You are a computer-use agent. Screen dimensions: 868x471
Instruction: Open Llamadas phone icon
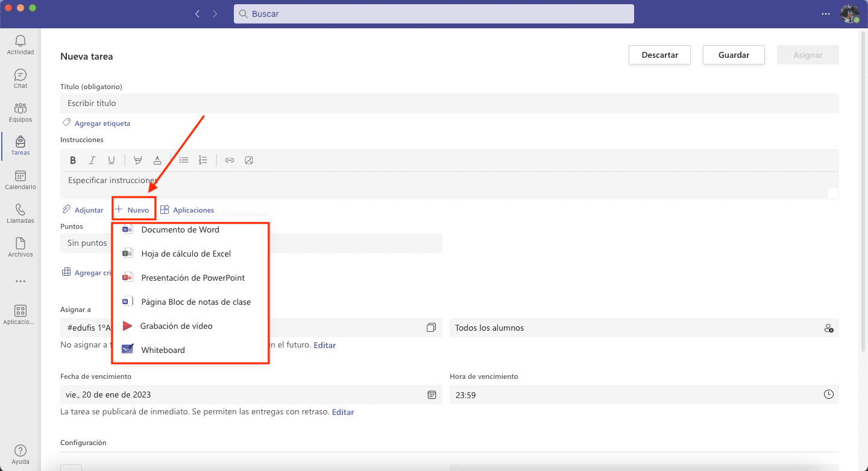click(20, 213)
